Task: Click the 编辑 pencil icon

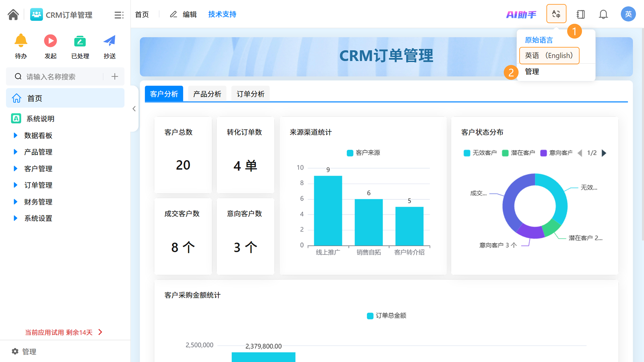Action: [x=174, y=14]
